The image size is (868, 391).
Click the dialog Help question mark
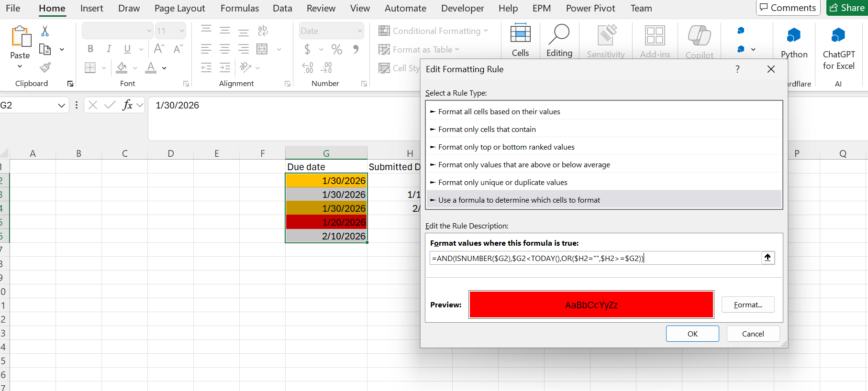click(737, 69)
